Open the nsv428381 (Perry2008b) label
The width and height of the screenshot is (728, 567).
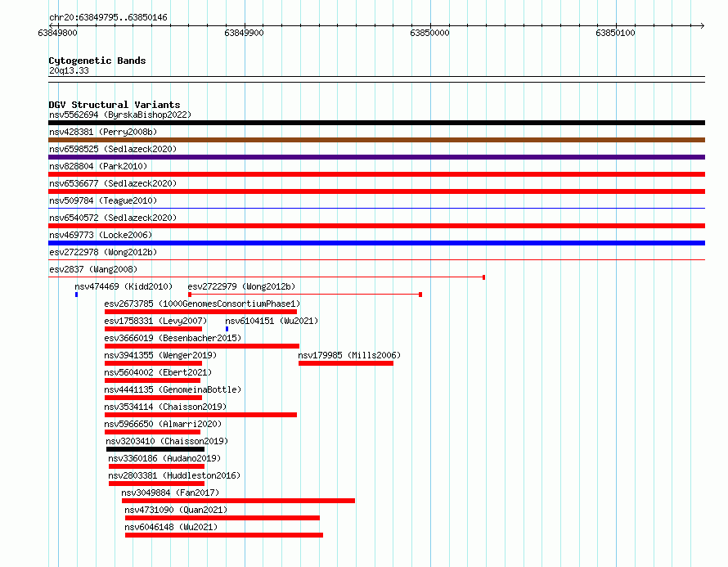coord(103,132)
